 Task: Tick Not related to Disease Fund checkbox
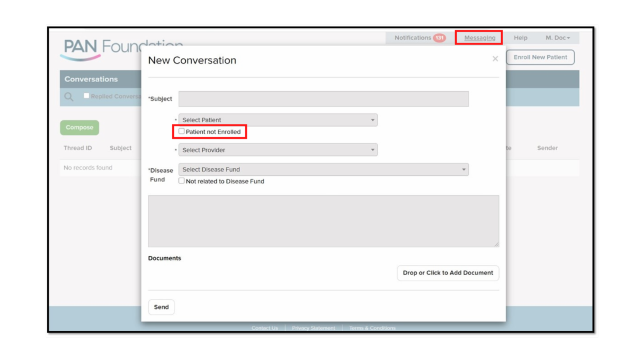coord(181,181)
